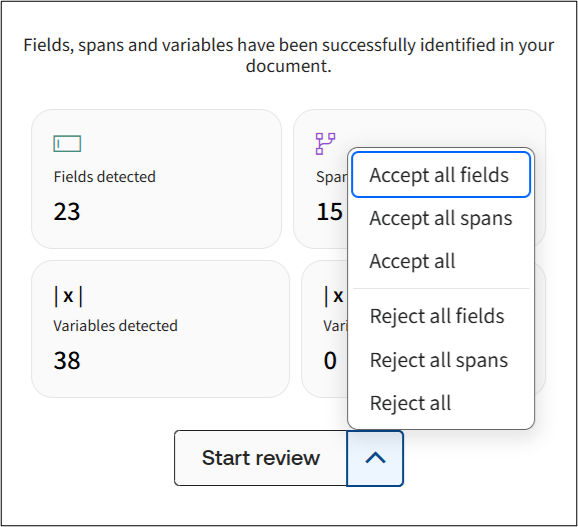Image resolution: width=578 pixels, height=527 pixels.
Task: Choose the plain Reject all option
Action: pyautogui.click(x=441, y=403)
